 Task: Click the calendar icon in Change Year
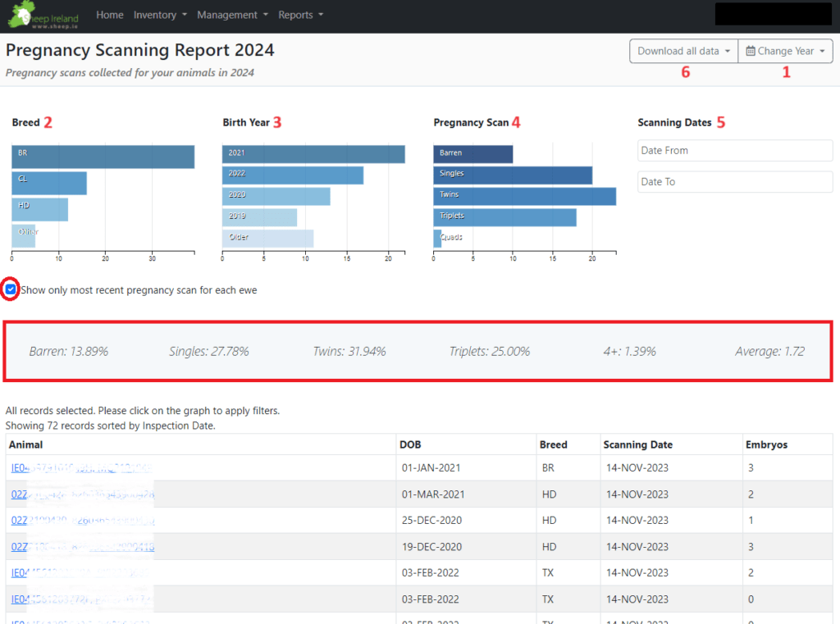751,52
